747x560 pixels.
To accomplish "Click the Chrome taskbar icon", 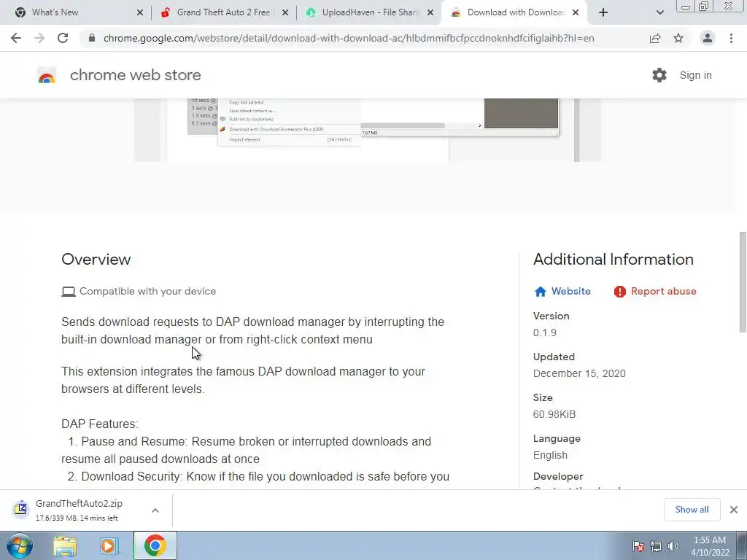I will click(155, 545).
